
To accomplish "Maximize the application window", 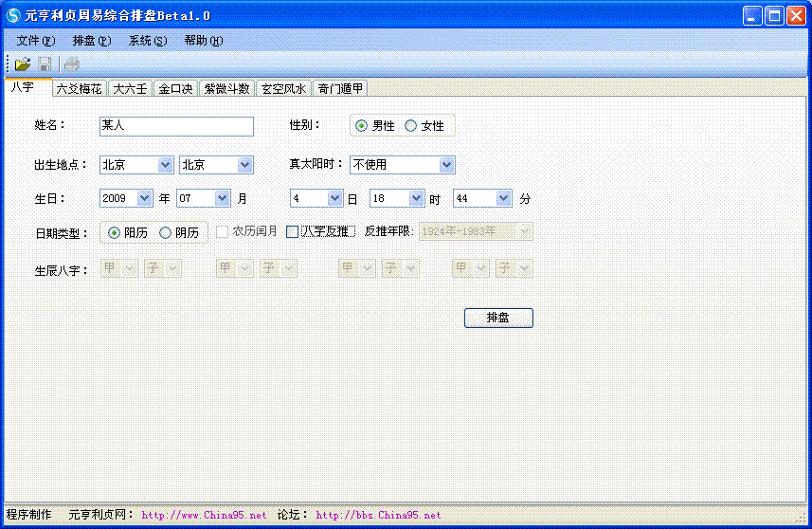I will (x=775, y=15).
